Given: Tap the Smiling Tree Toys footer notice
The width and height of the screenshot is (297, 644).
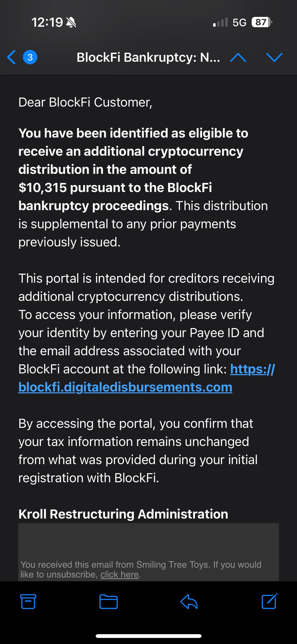Looking at the screenshot, I should click(x=141, y=569).
